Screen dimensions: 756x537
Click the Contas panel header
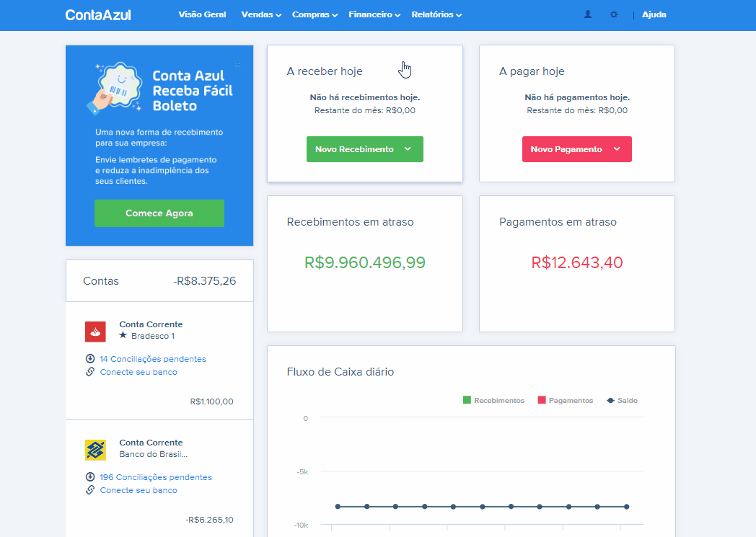click(159, 281)
